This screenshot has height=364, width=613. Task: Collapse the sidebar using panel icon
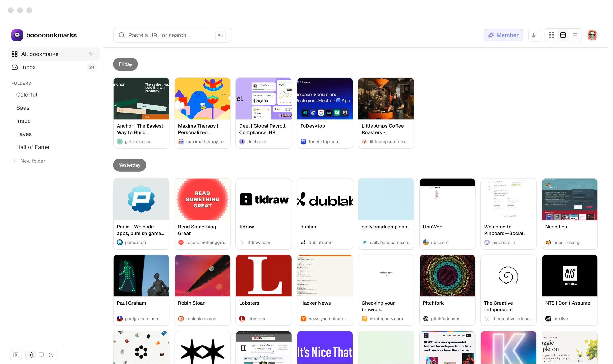pyautogui.click(x=16, y=355)
